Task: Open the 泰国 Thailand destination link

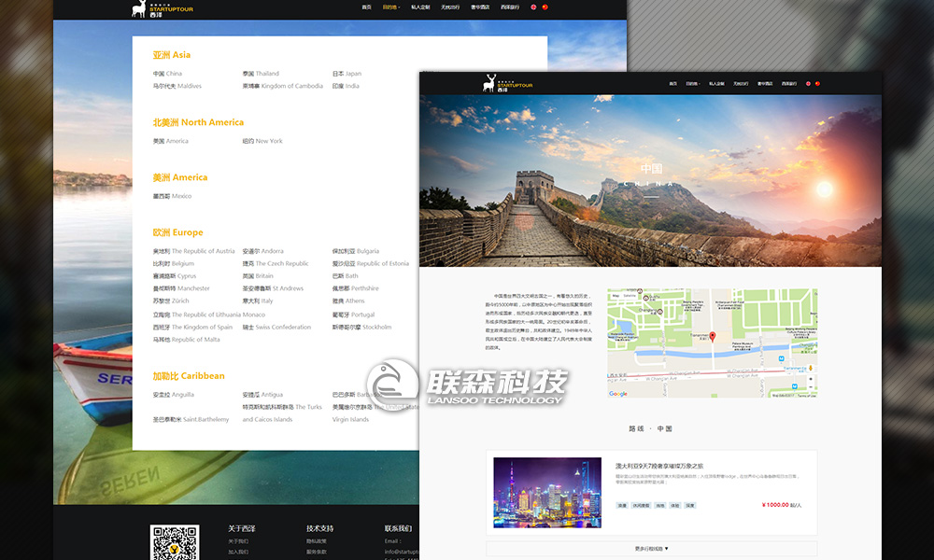Action: (x=261, y=74)
